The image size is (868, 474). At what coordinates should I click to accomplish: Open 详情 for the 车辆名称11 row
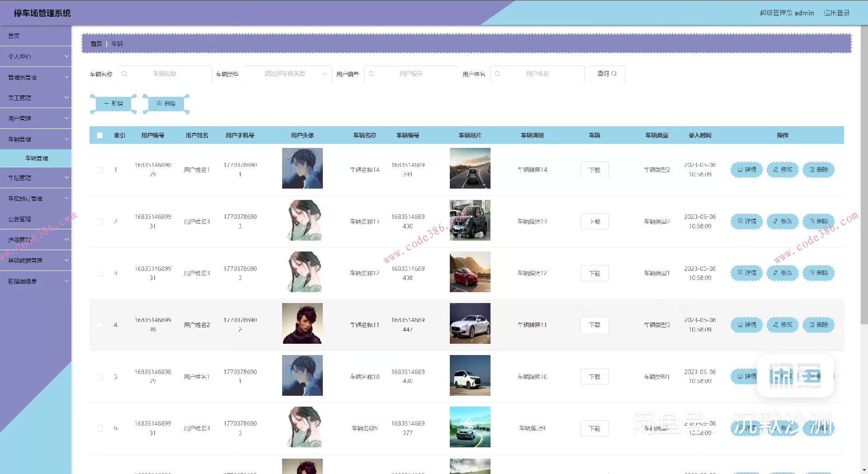coord(747,325)
